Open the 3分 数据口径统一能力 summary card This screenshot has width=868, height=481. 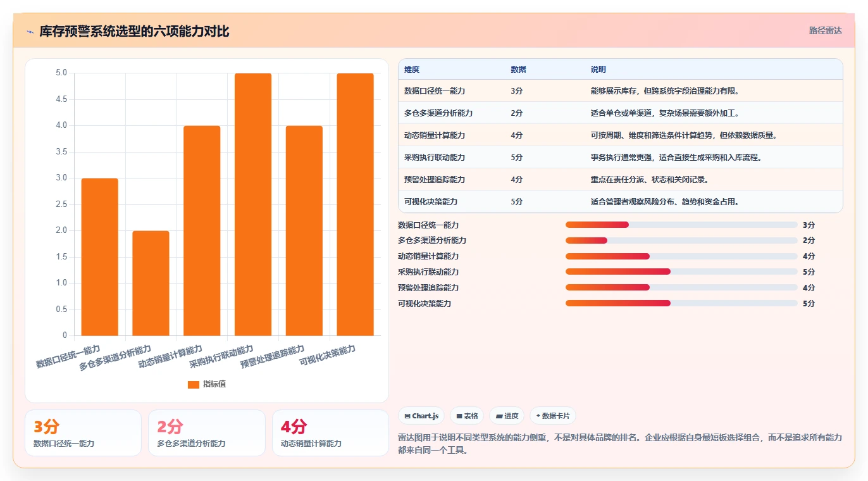click(83, 433)
